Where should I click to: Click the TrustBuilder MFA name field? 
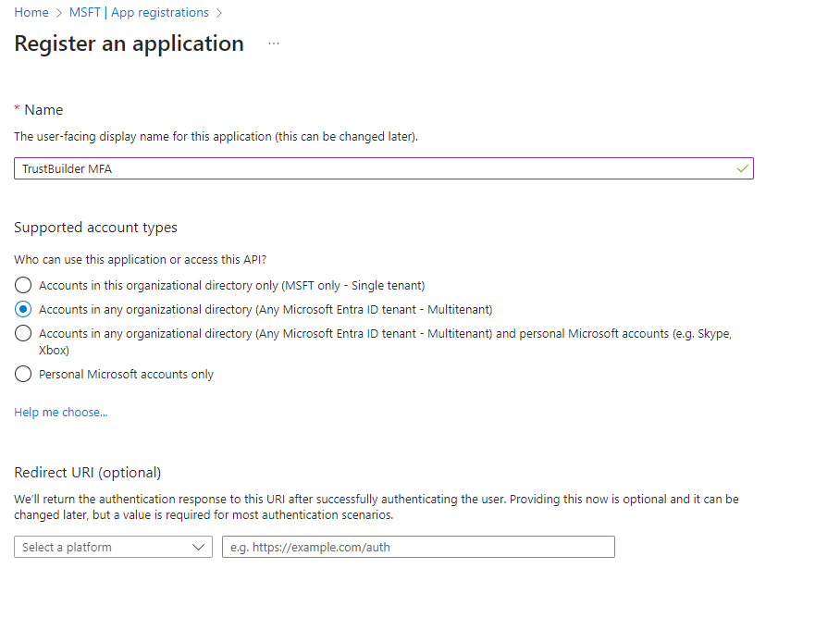coord(384,168)
